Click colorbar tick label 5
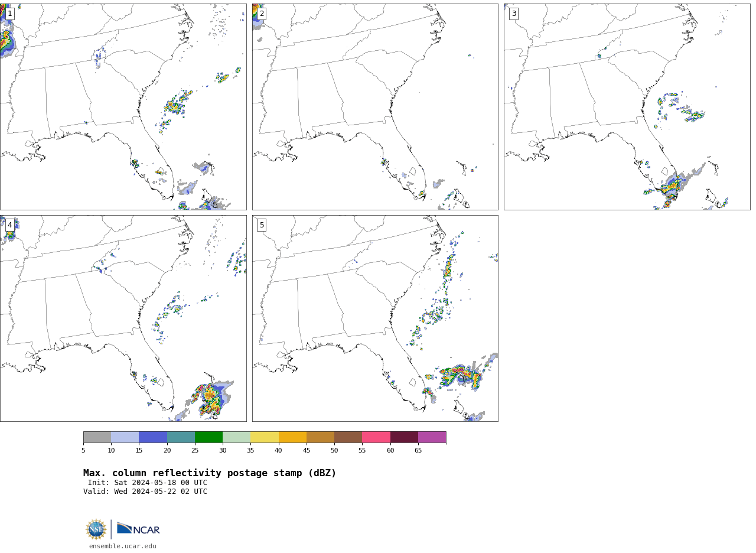Image resolution: width=756 pixels, height=553 pixels. [83, 451]
